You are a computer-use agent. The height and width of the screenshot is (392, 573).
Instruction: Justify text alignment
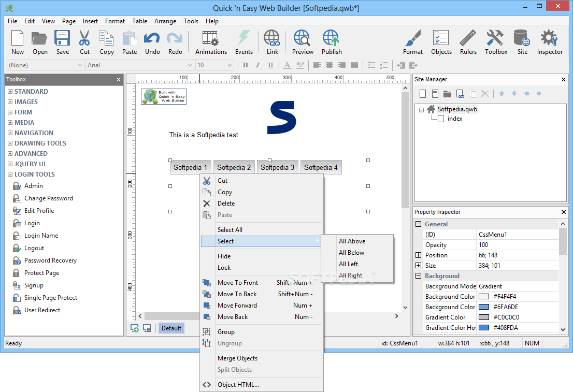354,65
